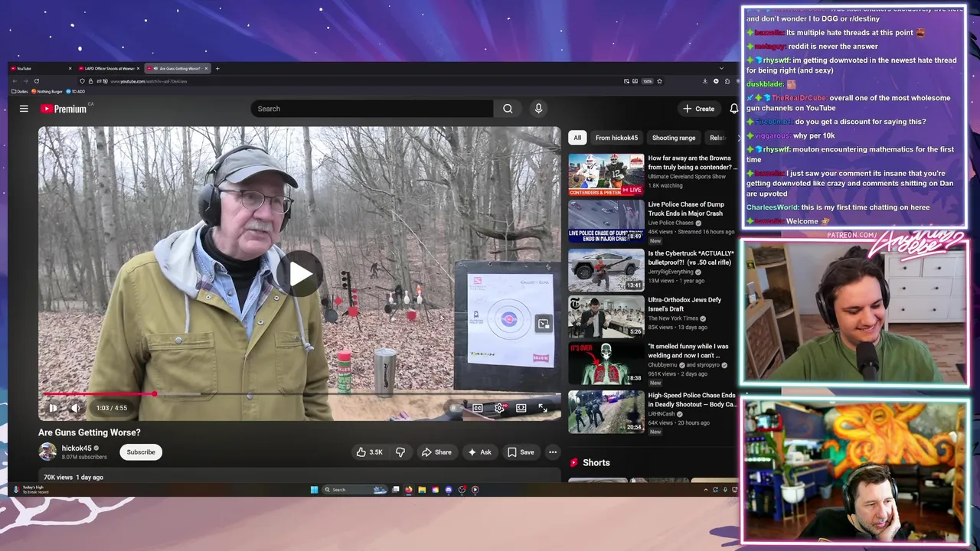Start voice search with microphone icon
980x551 pixels.
pos(538,109)
